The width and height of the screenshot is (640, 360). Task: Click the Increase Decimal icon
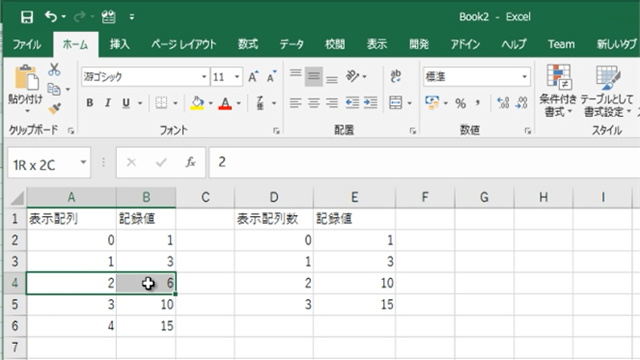[x=503, y=103]
